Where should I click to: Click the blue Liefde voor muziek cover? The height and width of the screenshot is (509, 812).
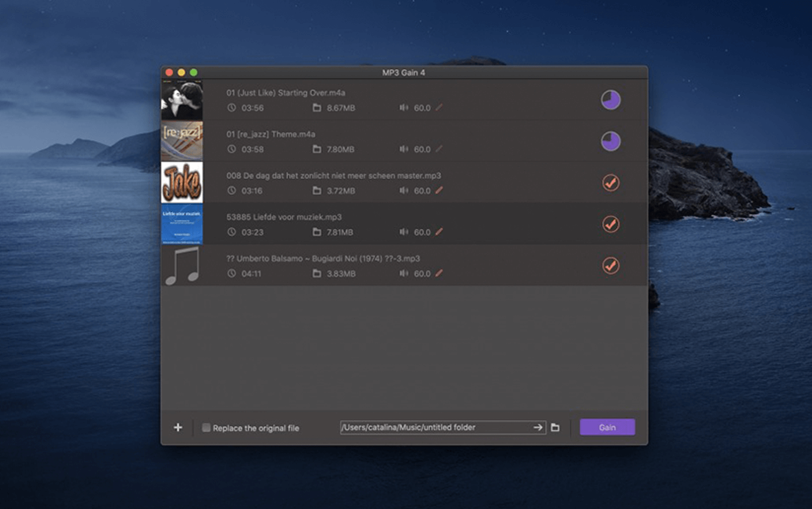click(182, 224)
